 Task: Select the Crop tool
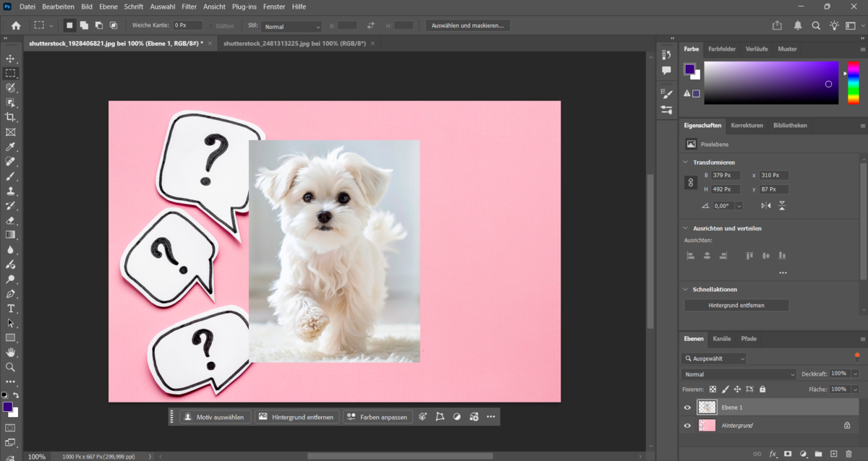tap(10, 117)
